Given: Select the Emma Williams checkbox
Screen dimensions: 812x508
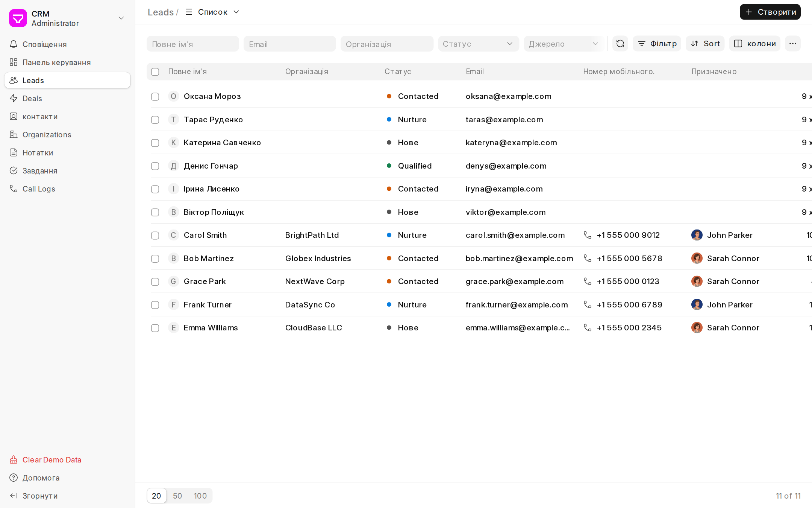Looking at the screenshot, I should point(155,328).
